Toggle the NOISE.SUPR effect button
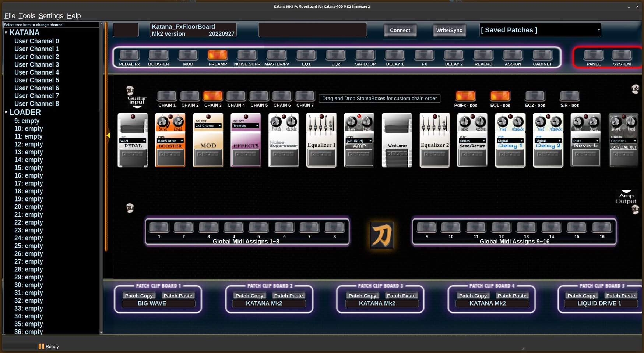 pos(247,55)
